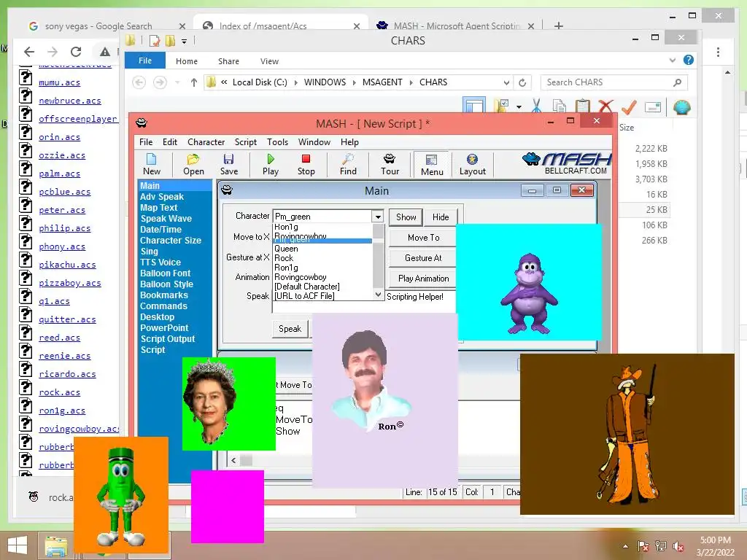Go back in the browser
This screenshot has width=747, height=560.
click(x=29, y=52)
